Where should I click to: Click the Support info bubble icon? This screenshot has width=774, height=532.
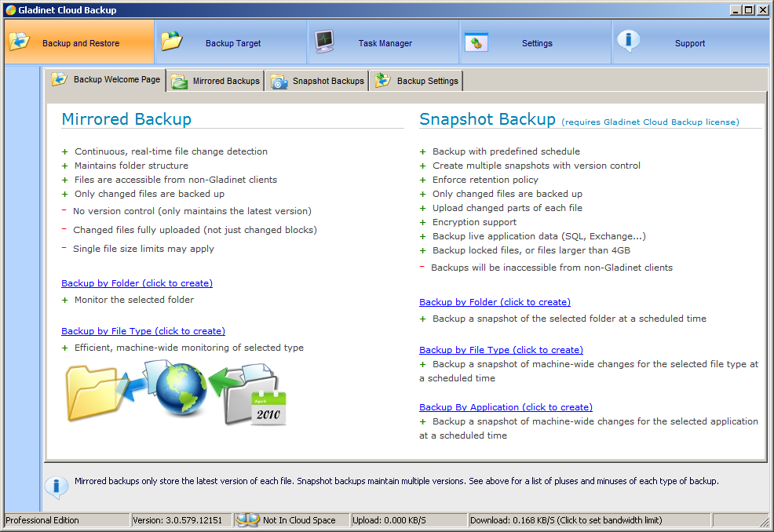628,41
